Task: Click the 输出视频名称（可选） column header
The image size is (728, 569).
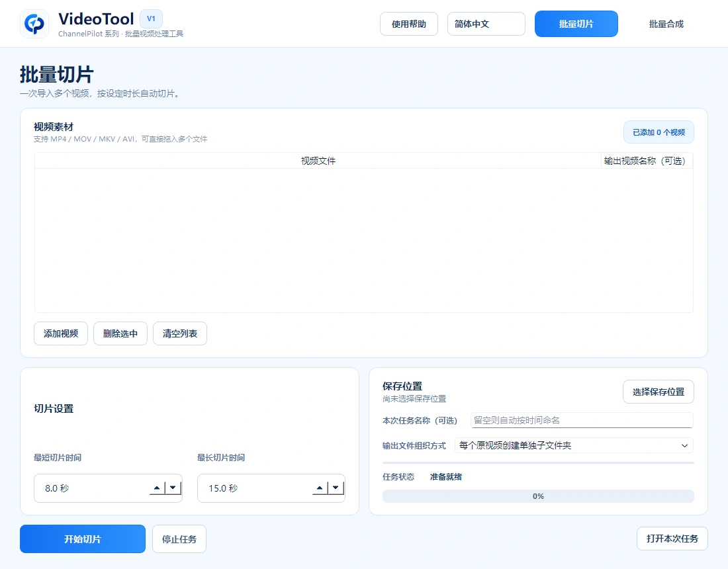Action: tap(647, 161)
